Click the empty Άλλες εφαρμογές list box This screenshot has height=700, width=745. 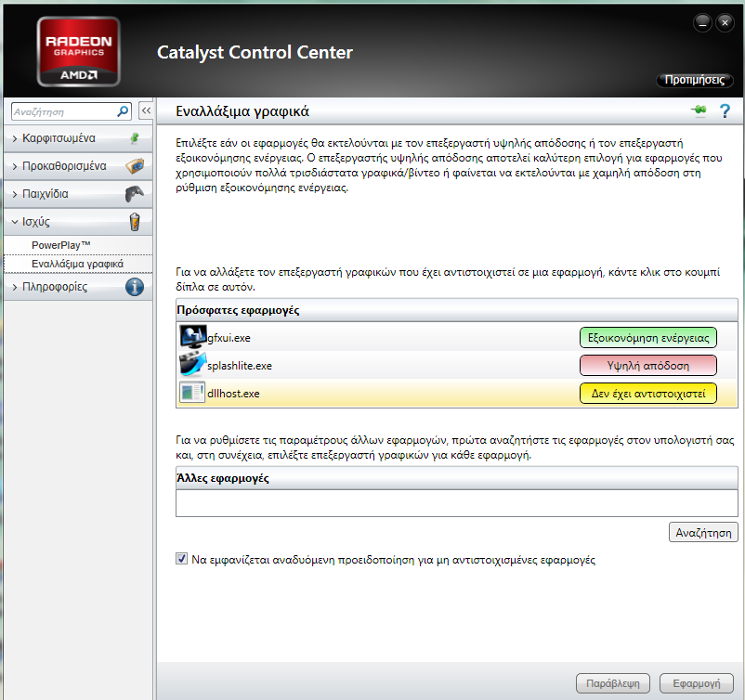pos(457,503)
